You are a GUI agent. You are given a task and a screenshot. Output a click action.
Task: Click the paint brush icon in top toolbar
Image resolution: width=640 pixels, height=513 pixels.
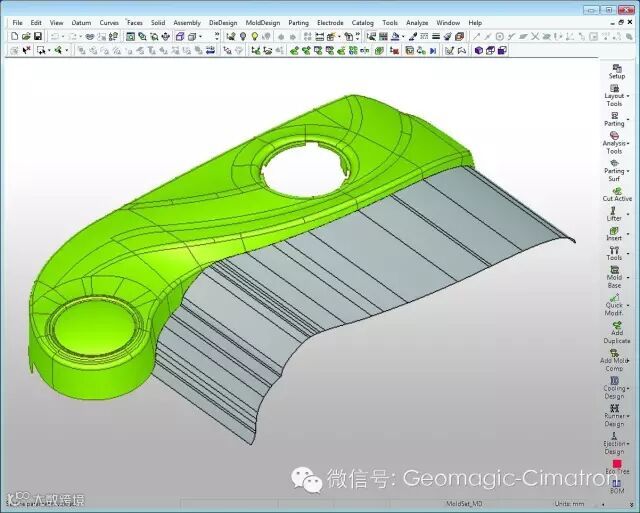(413, 37)
